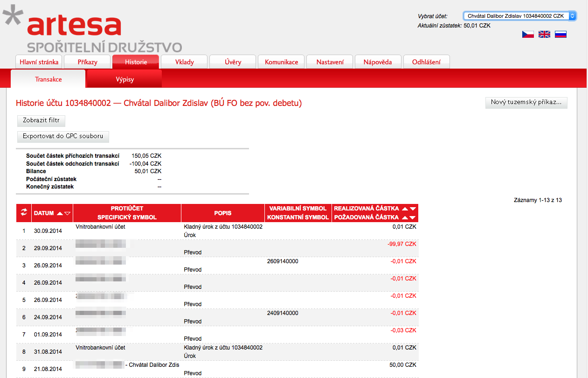Click Nový tuzemský příkaz button

click(526, 102)
